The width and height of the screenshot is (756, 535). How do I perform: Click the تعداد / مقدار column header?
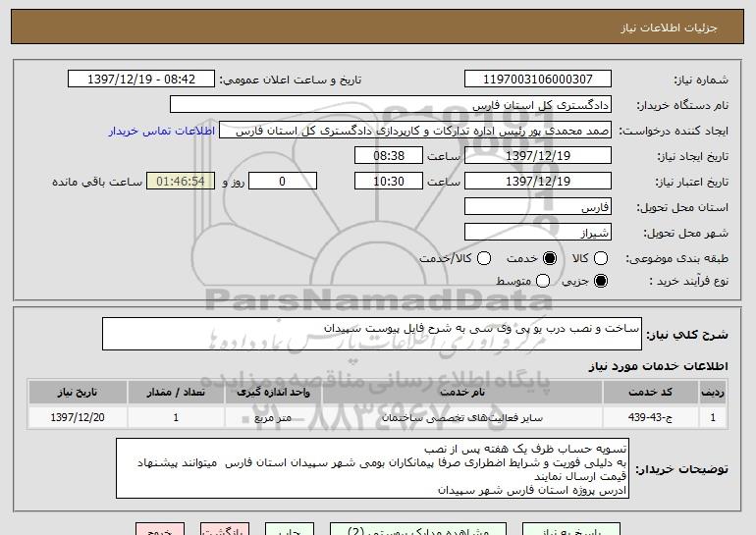pyautogui.click(x=176, y=392)
